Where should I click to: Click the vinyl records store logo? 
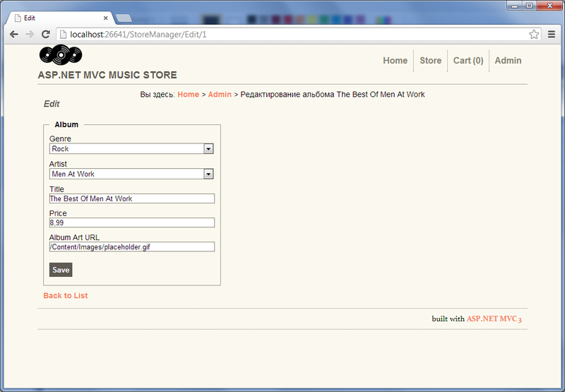tap(61, 55)
